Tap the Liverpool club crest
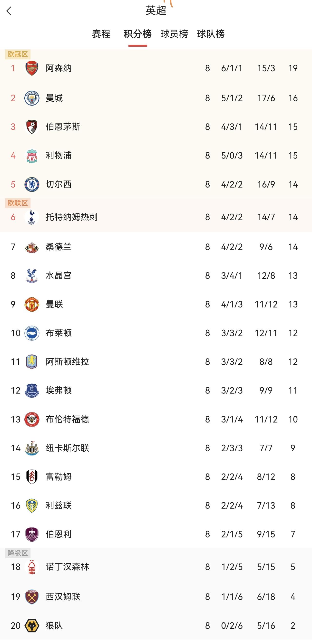Viewport: 312px width, 644px height. (x=32, y=156)
